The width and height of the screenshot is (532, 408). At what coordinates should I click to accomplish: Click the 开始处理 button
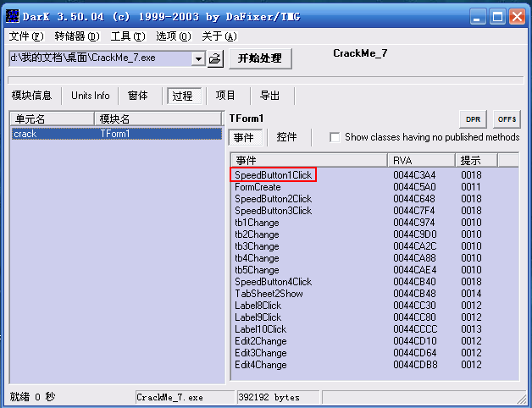click(260, 58)
